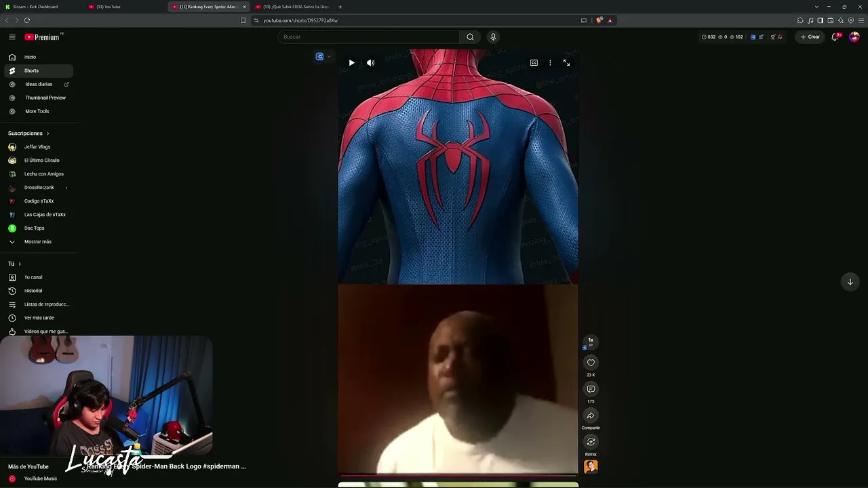Switch to the Stream - Kick Dashboard tab

click(41, 7)
